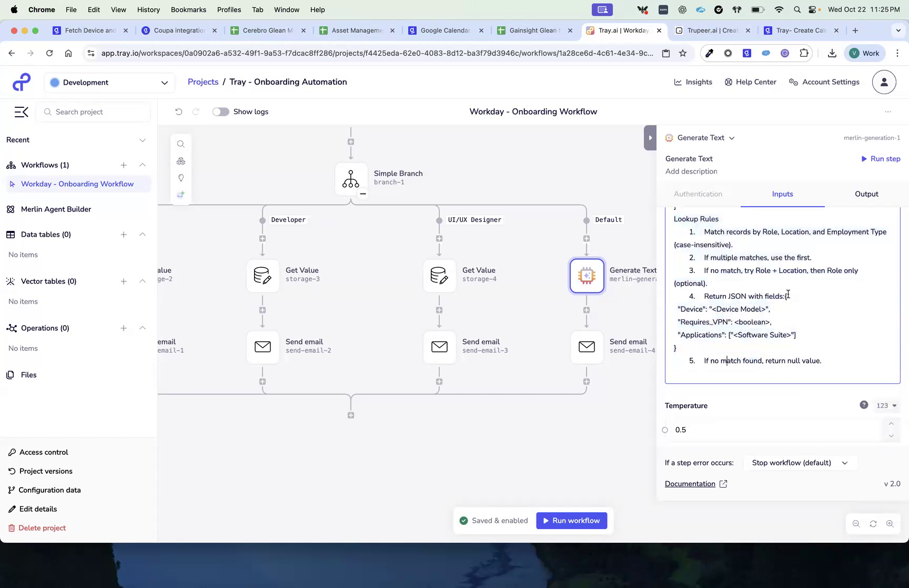Increase temperature using the up stepper arrow

891,424
